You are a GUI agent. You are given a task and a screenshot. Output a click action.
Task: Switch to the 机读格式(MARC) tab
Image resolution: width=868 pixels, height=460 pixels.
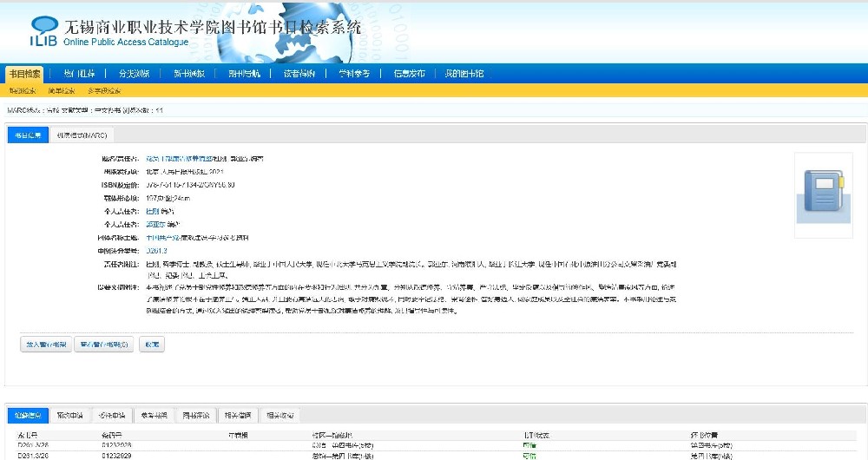(82, 135)
